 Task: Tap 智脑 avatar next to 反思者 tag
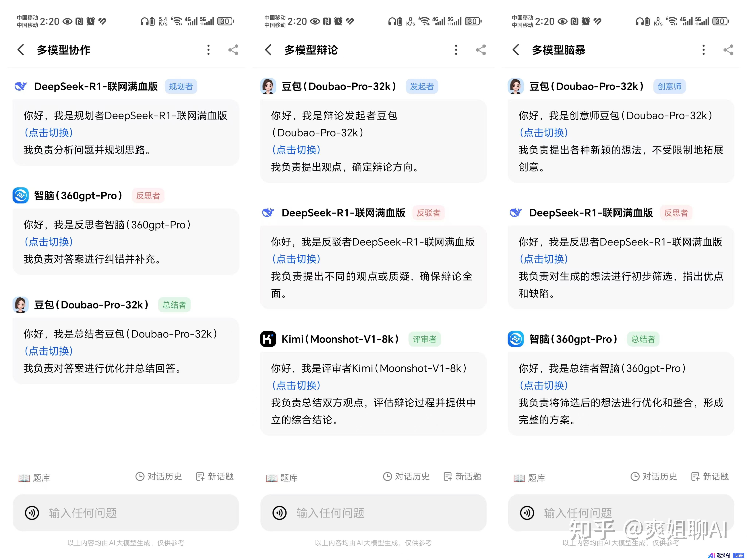click(x=21, y=195)
